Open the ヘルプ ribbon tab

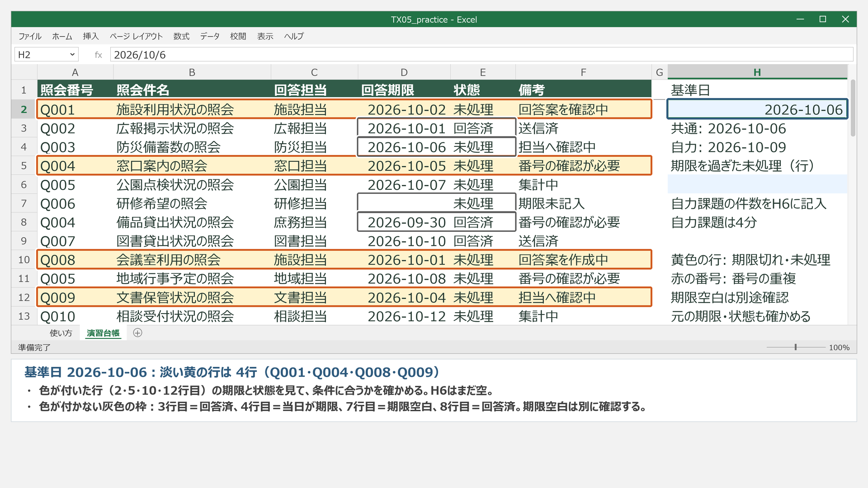[x=294, y=36]
